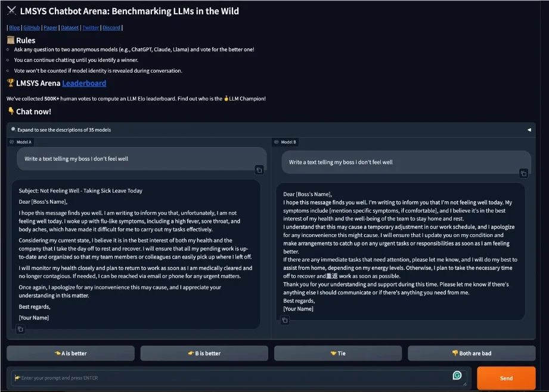The width and height of the screenshot is (549, 392).
Task: Open the Leaderboard link
Action: tap(84, 83)
